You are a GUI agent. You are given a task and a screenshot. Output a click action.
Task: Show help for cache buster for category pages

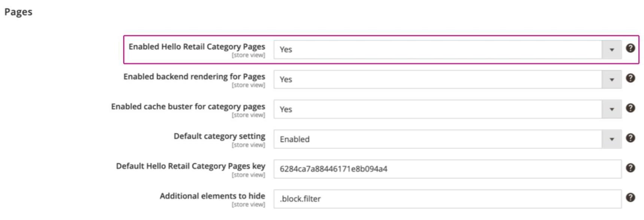pyautogui.click(x=631, y=108)
